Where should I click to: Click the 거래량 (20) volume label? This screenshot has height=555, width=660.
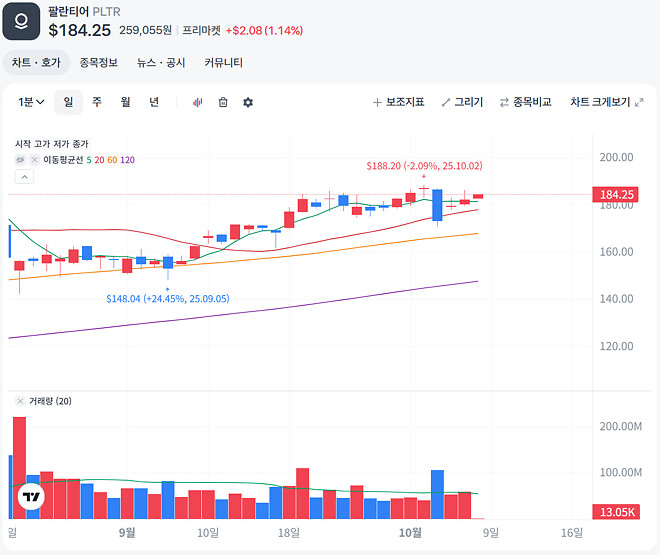click(x=50, y=401)
